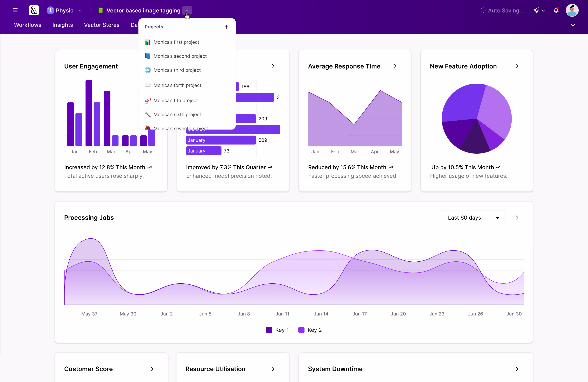Add a new project with plus icon

point(226,27)
